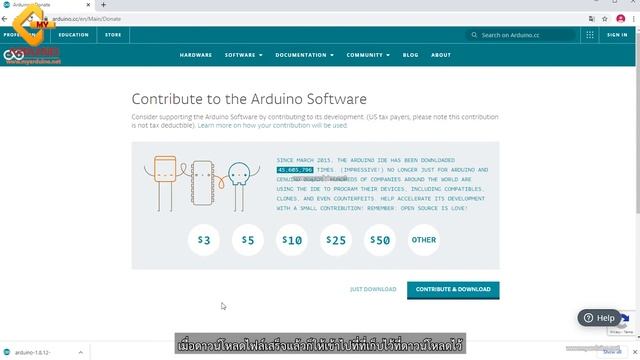
Task: Click the search magnifier icon
Action: click(474, 35)
